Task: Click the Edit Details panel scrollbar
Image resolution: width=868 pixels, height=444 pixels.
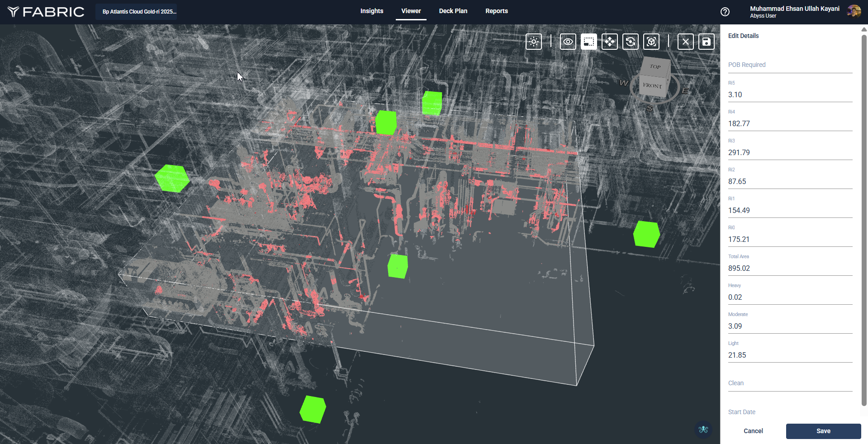Action: (863, 217)
